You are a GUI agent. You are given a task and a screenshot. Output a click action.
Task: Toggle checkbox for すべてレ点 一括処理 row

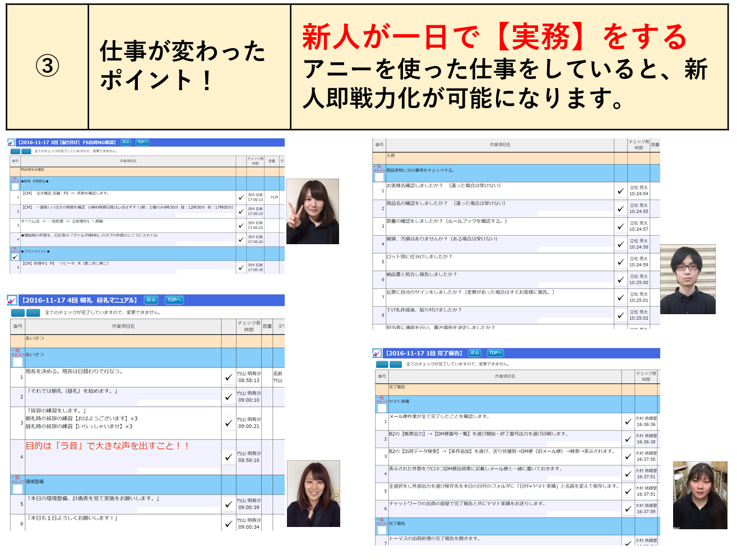point(241,225)
